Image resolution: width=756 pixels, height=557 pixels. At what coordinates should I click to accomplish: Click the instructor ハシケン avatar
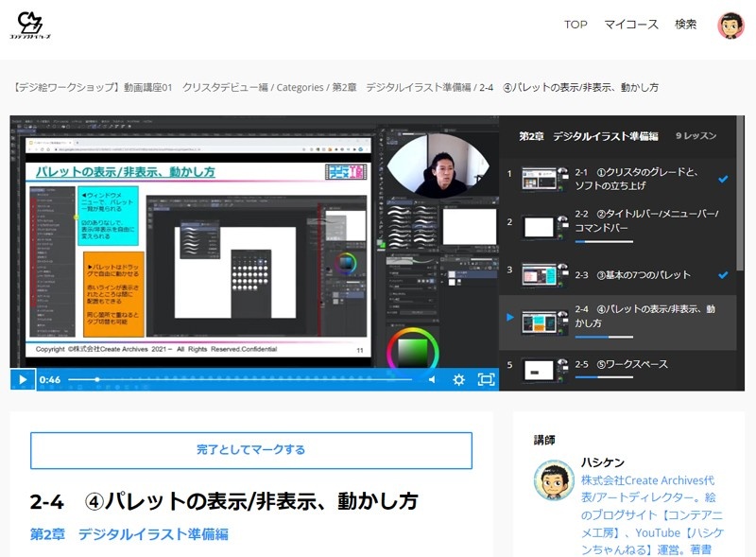(554, 480)
